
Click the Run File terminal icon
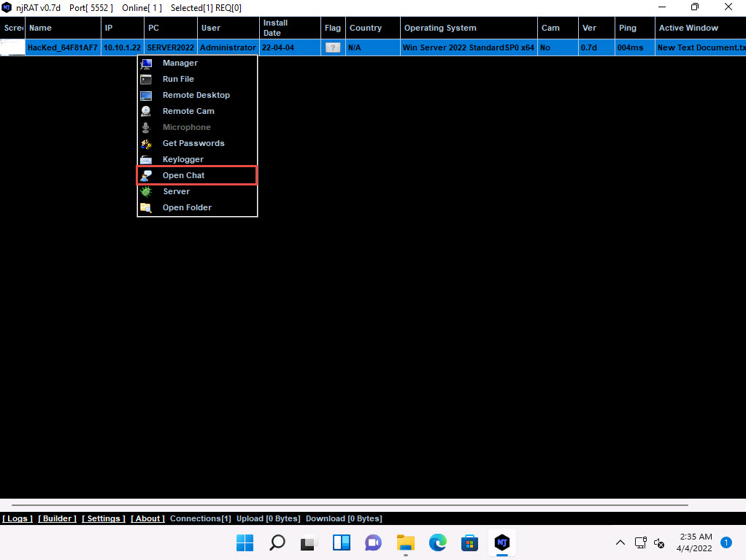click(146, 80)
